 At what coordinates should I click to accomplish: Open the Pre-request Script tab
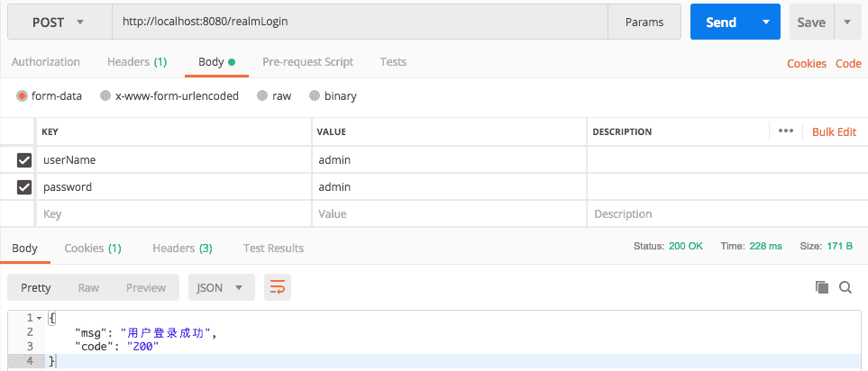pyautogui.click(x=307, y=62)
